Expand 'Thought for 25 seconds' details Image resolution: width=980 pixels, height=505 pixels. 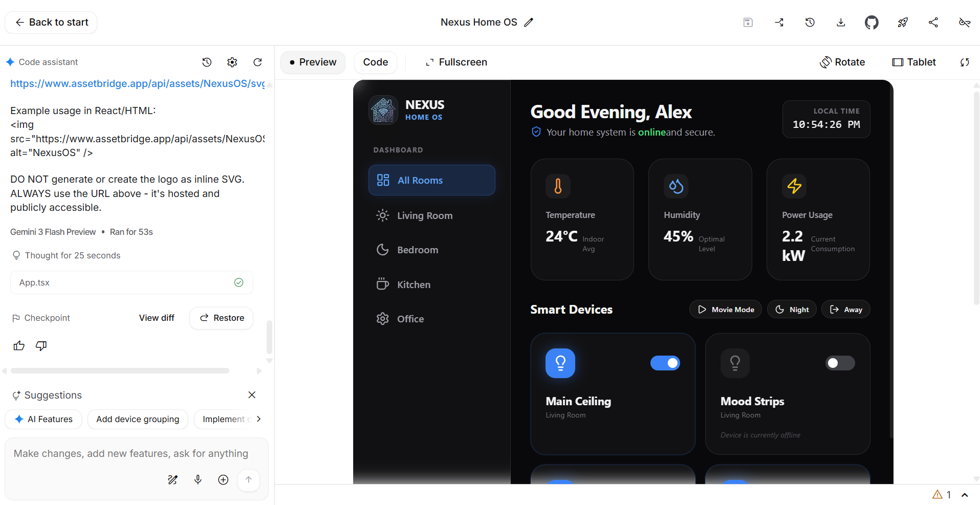(x=72, y=255)
